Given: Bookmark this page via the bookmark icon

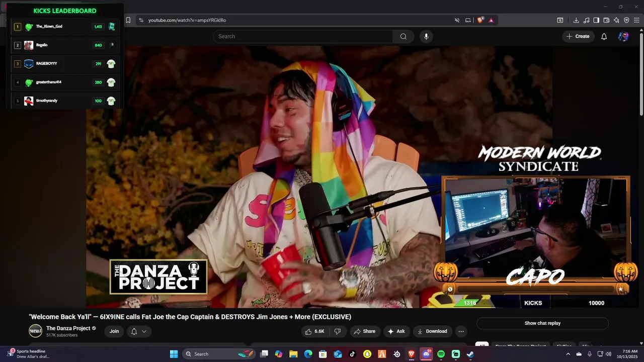Looking at the screenshot, I should (x=128, y=20).
